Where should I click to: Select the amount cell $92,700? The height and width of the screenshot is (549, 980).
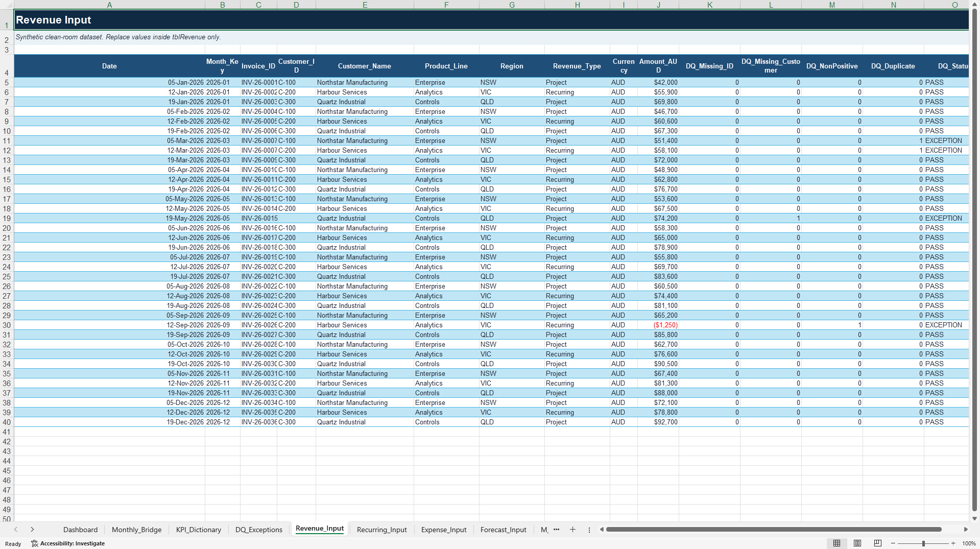coord(658,422)
